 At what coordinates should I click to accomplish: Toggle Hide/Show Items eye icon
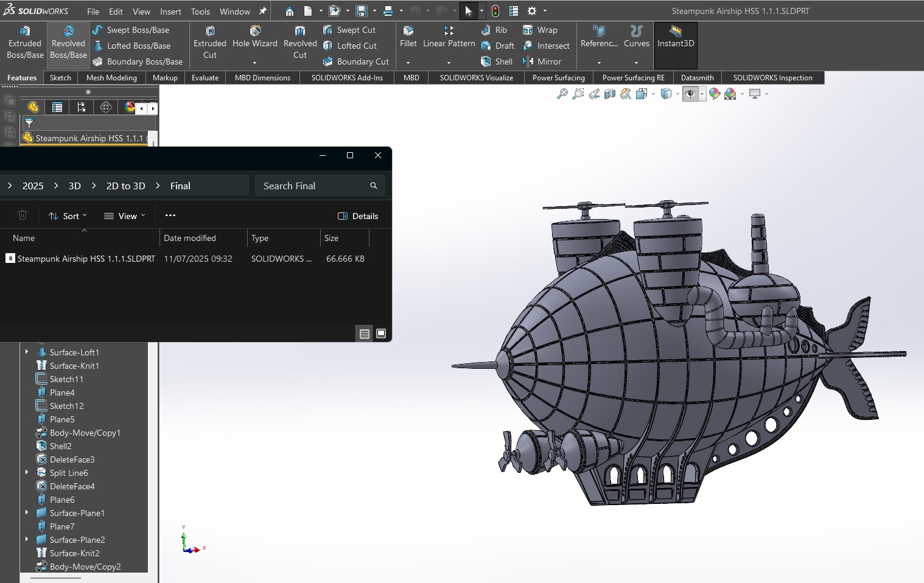click(x=690, y=94)
